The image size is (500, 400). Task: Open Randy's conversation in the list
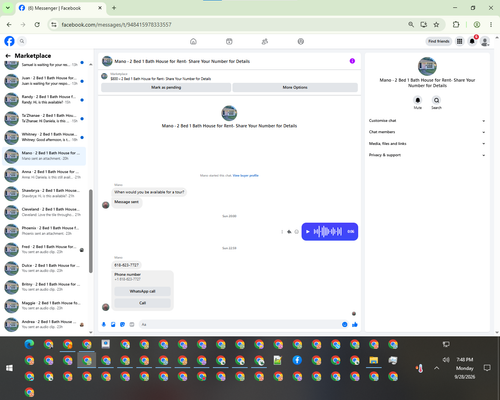[x=44, y=99]
